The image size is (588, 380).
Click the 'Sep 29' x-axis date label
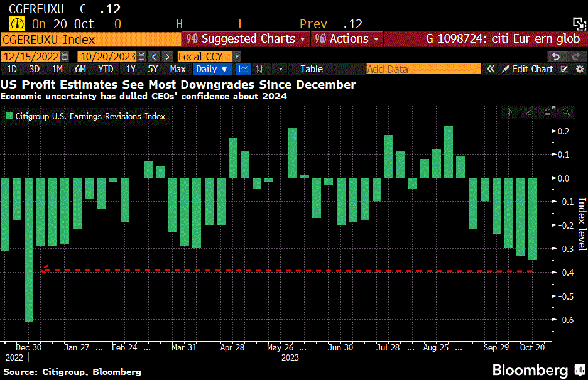pos(496,347)
